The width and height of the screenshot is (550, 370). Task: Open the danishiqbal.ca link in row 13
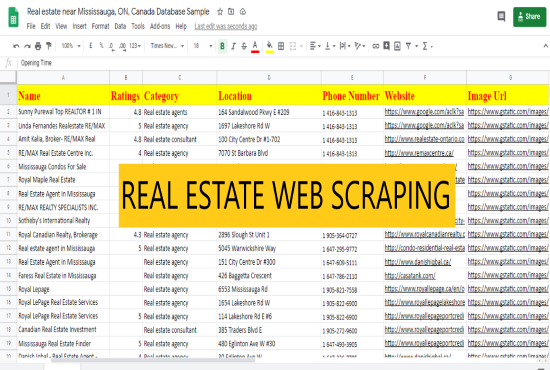418,262
